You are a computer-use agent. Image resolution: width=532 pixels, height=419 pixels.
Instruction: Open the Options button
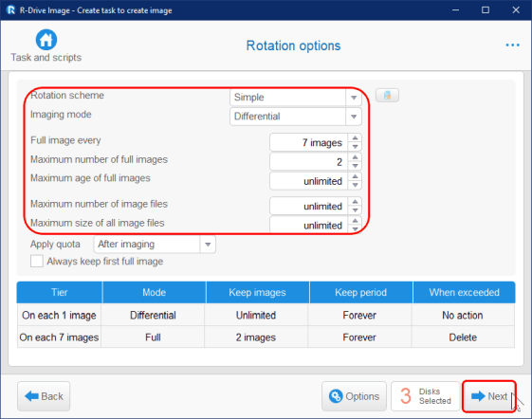(x=354, y=396)
